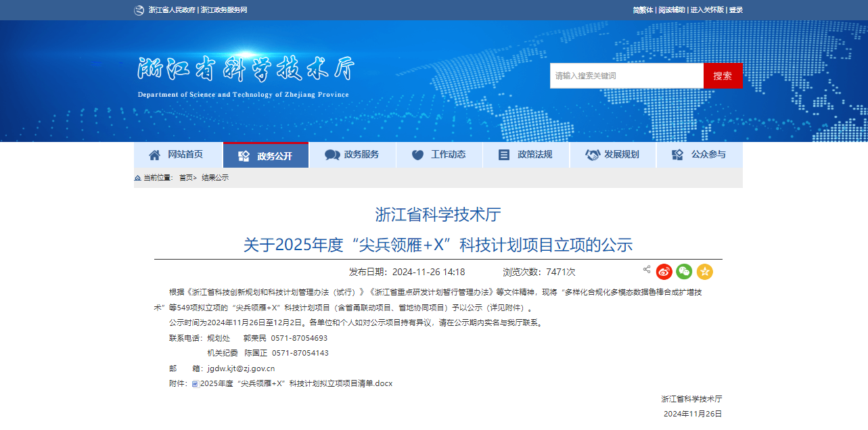Viewport: 868px width, 430px height.
Task: Open the 公众参与 navigation tab
Action: click(699, 155)
